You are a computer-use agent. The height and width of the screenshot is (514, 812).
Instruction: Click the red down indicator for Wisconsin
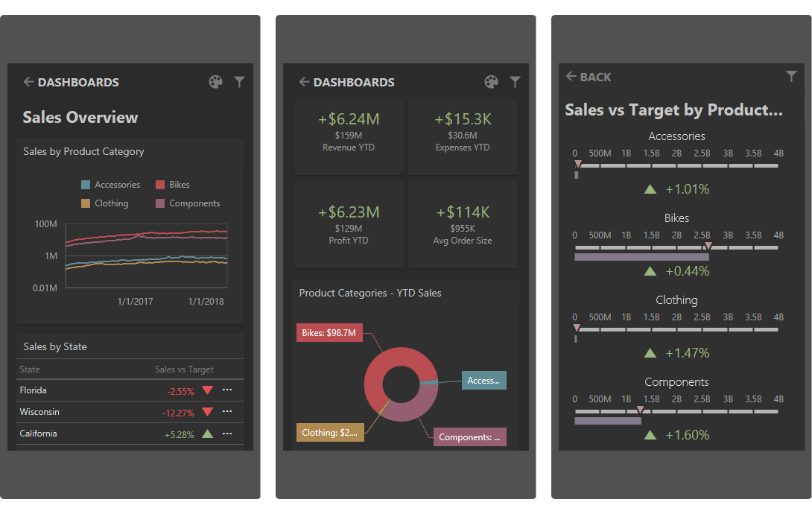tap(208, 412)
